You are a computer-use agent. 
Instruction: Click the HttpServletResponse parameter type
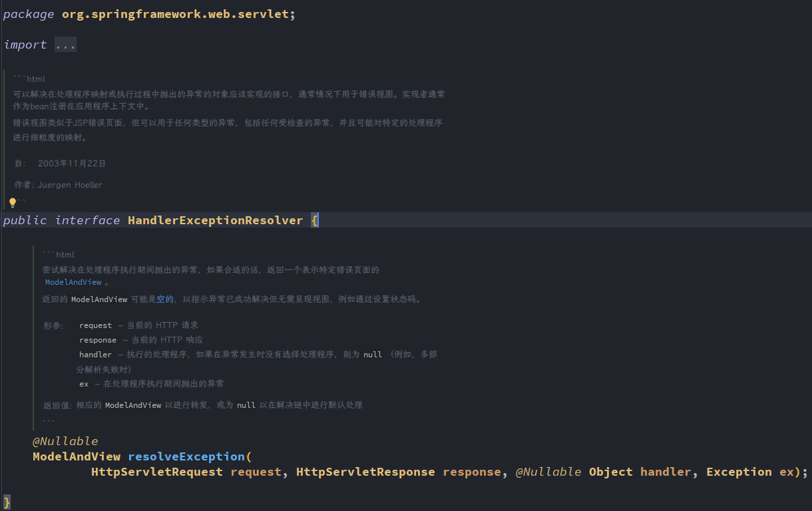[365, 472]
